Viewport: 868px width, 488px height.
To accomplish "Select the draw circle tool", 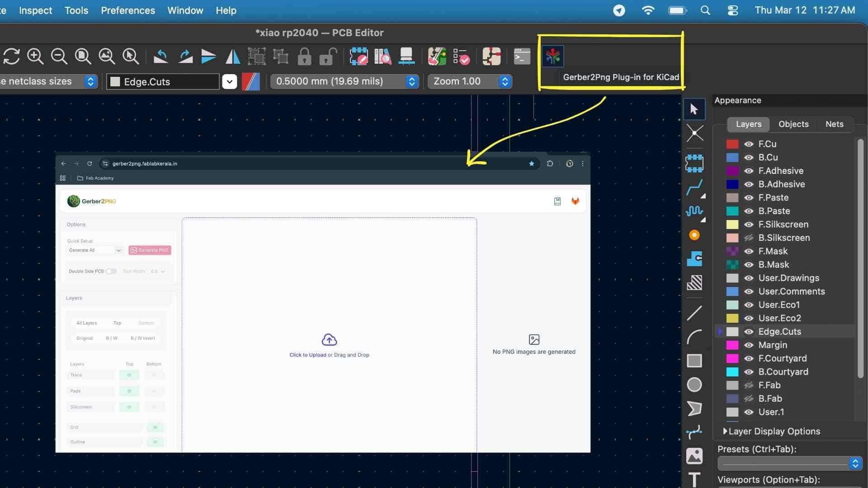I will click(694, 385).
